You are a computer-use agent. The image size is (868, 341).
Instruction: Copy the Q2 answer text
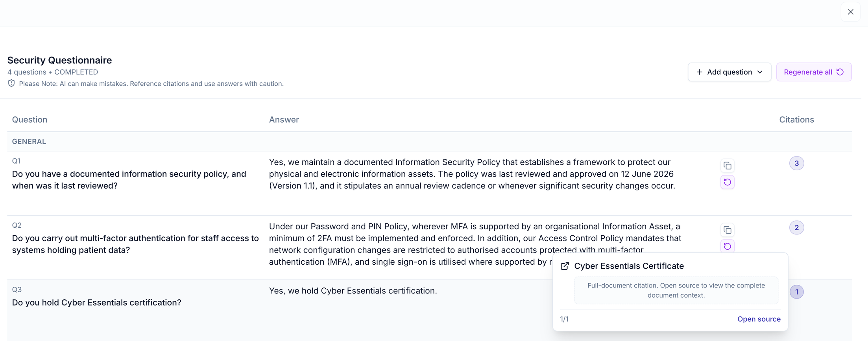(x=727, y=230)
